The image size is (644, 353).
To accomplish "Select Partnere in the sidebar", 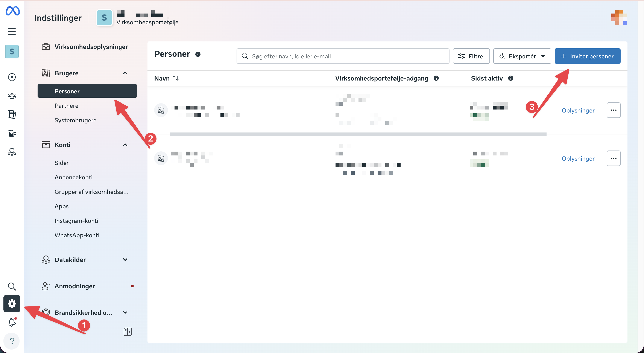I will (x=66, y=106).
